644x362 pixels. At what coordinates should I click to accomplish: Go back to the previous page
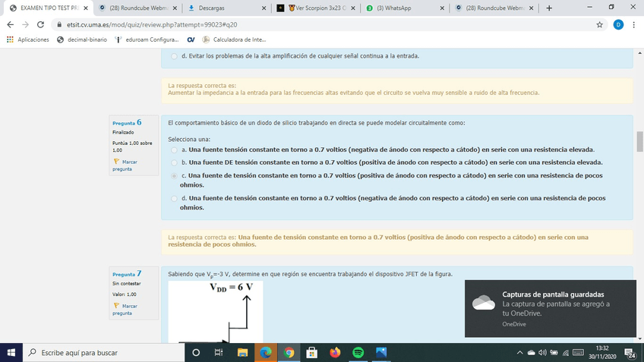(x=11, y=24)
